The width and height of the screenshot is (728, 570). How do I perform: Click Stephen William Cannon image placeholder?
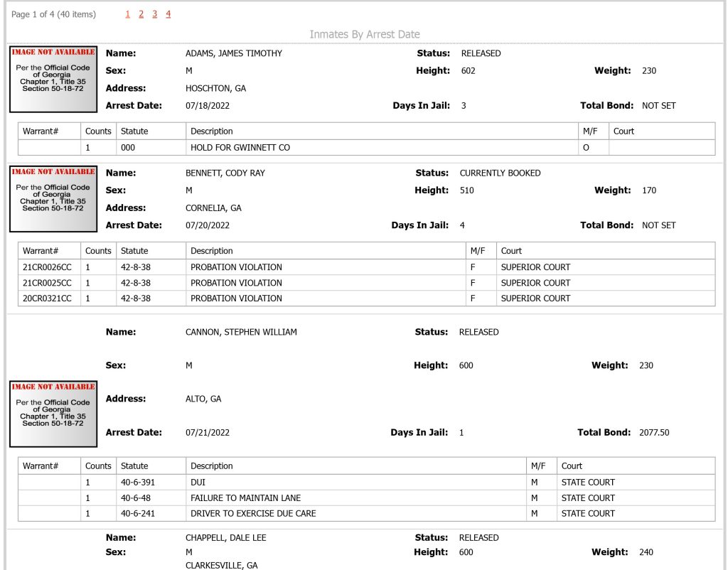(53, 414)
